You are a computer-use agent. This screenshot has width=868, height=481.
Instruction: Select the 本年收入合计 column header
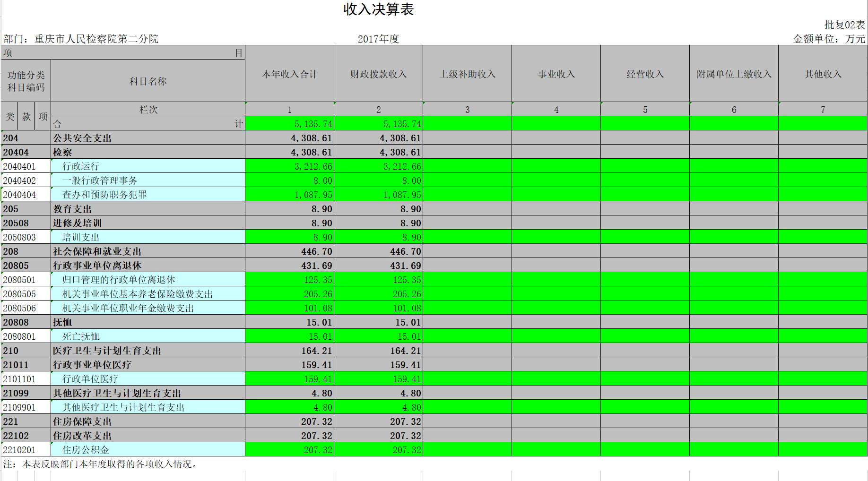tap(289, 74)
